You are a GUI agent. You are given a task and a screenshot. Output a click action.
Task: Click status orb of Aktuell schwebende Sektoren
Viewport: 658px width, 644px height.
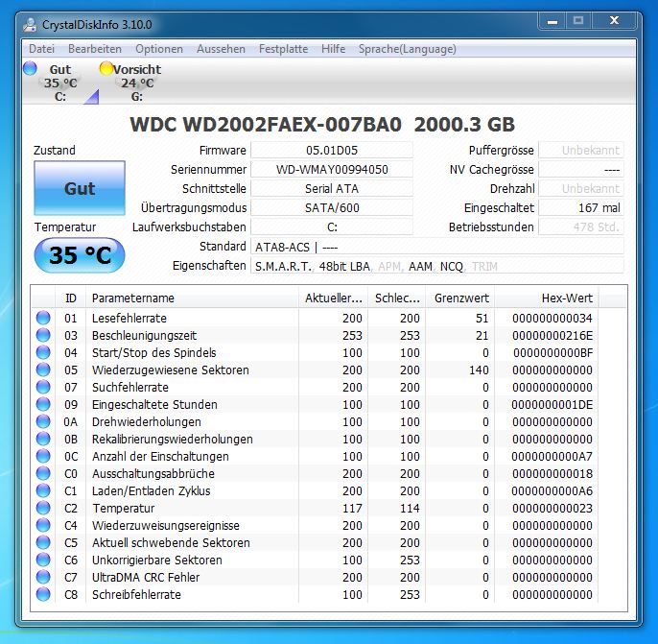(x=43, y=542)
